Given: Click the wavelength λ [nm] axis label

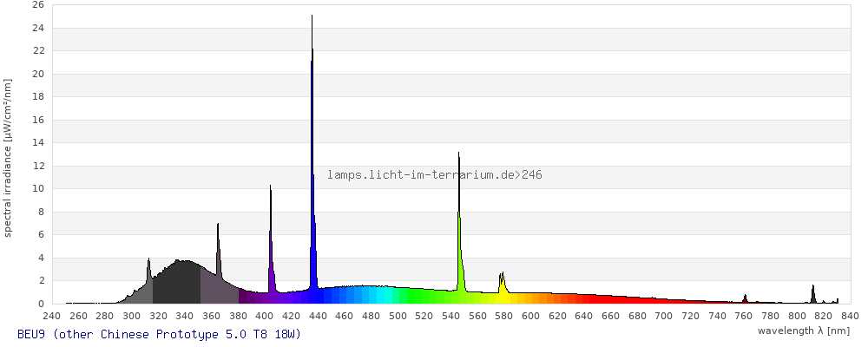Looking at the screenshot, I should (803, 331).
